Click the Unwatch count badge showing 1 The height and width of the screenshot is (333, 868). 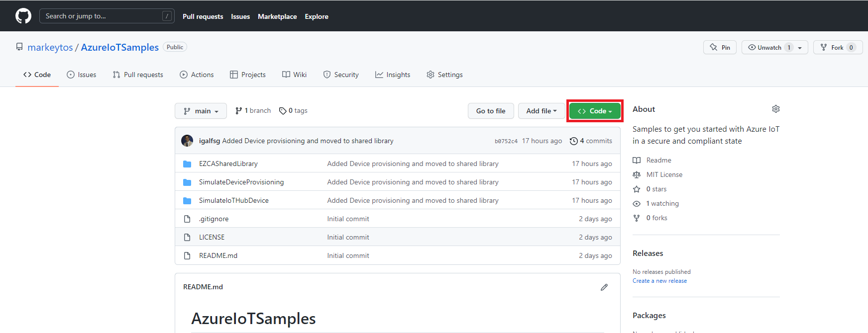(x=789, y=48)
